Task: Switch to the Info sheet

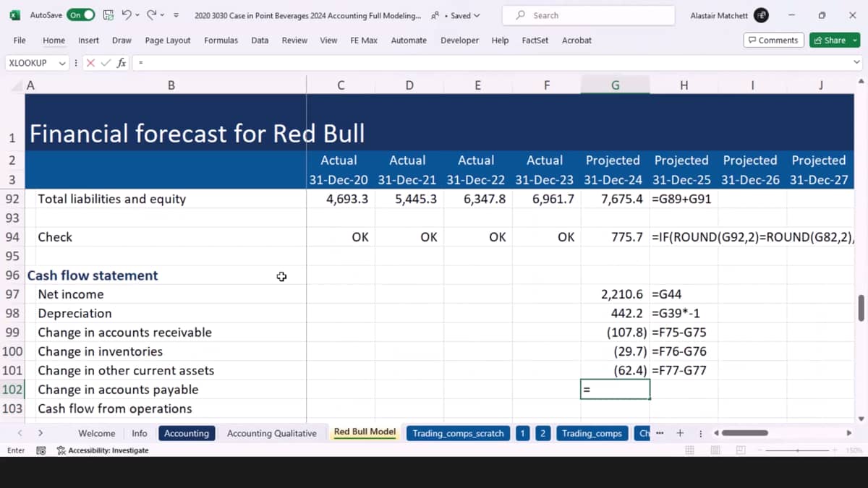Action: (x=140, y=433)
